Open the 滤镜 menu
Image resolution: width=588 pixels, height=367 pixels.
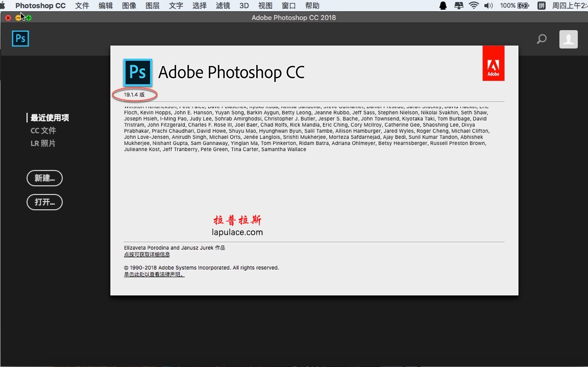pyautogui.click(x=223, y=6)
